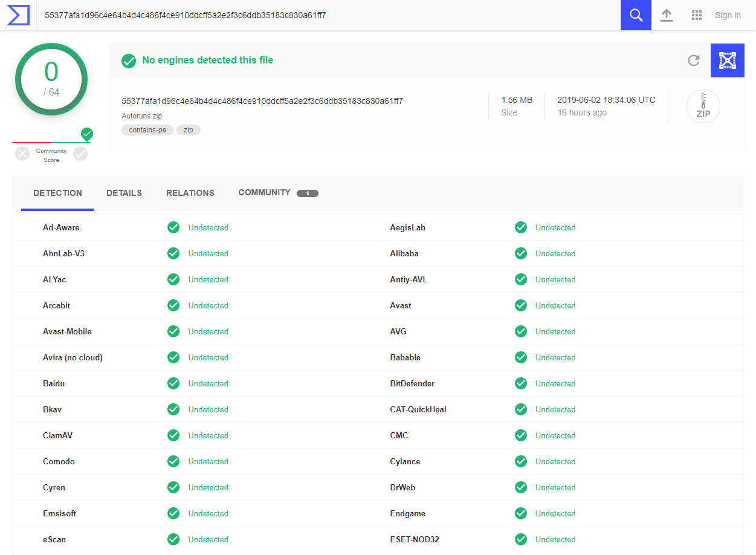
Task: Click the green check beside No engines detected
Action: [x=129, y=60]
